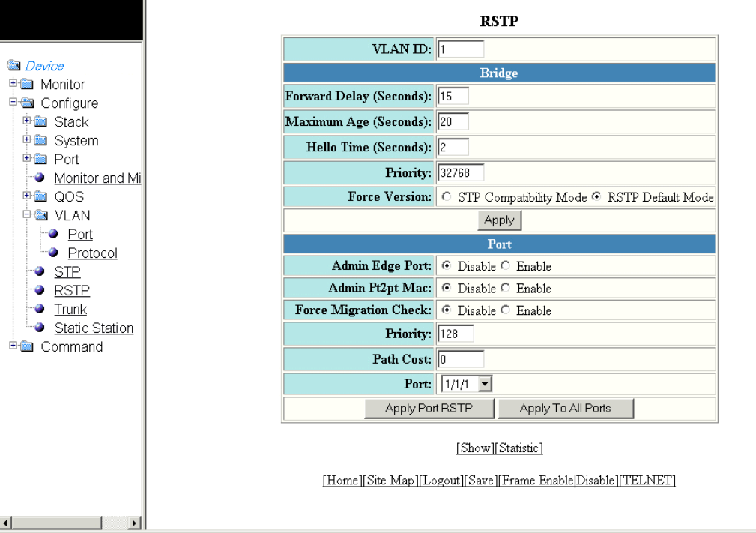Image resolution: width=756 pixels, height=533 pixels.
Task: Open the STP tree link
Action: [67, 271]
